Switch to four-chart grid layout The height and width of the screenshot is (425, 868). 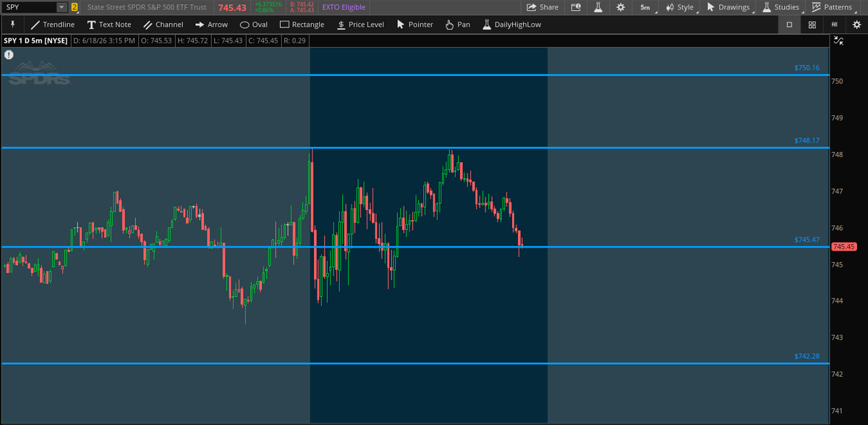pyautogui.click(x=812, y=25)
